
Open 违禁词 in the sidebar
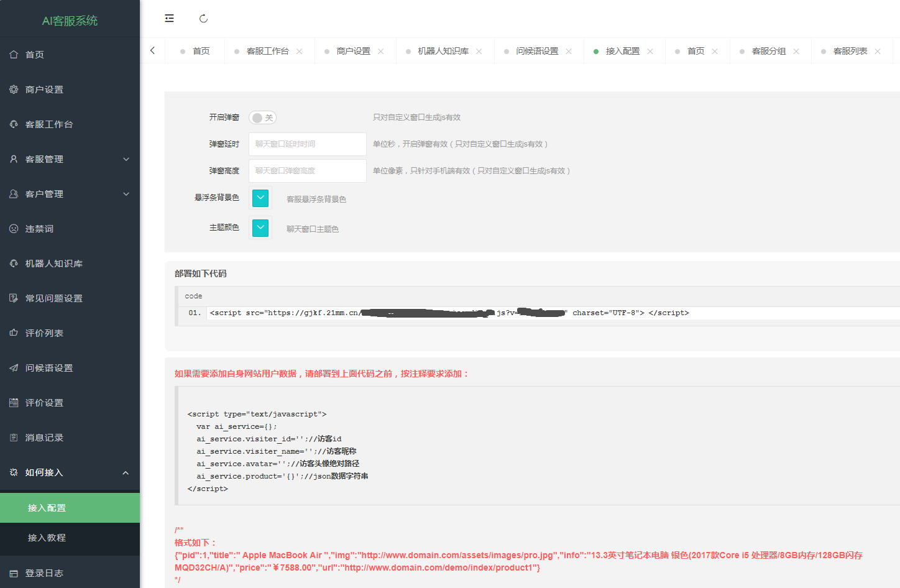pyautogui.click(x=70, y=229)
